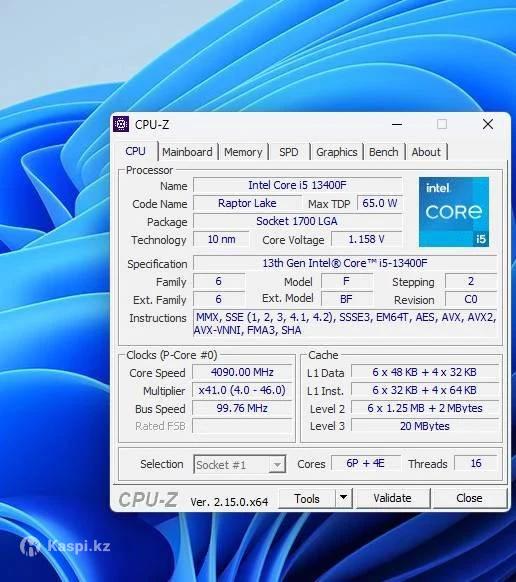Click the Stepping value 2
The image size is (516, 582).
(471, 281)
